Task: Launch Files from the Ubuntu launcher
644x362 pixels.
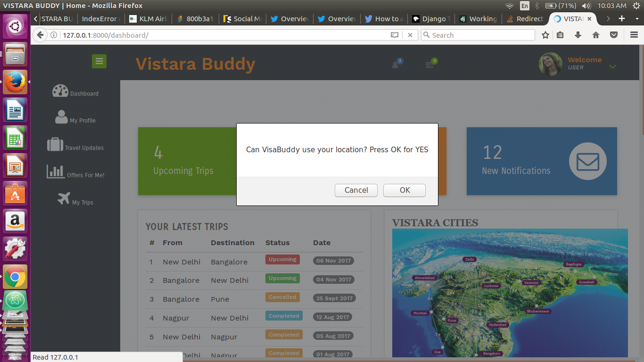Action: (16, 54)
